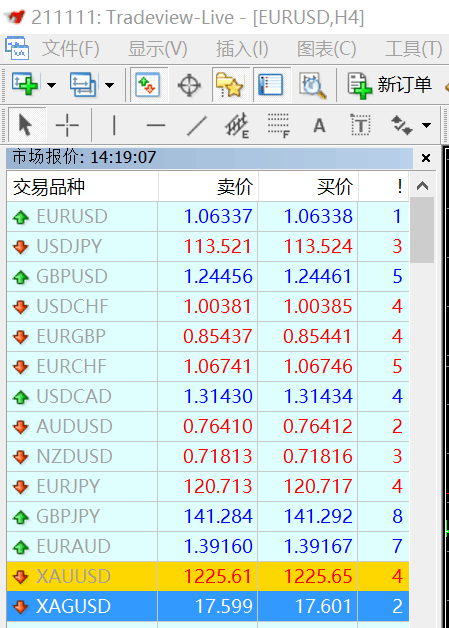Screen dimensions: 449x628
Task: Expand the Profiles dropdown arrow
Action: (109, 85)
